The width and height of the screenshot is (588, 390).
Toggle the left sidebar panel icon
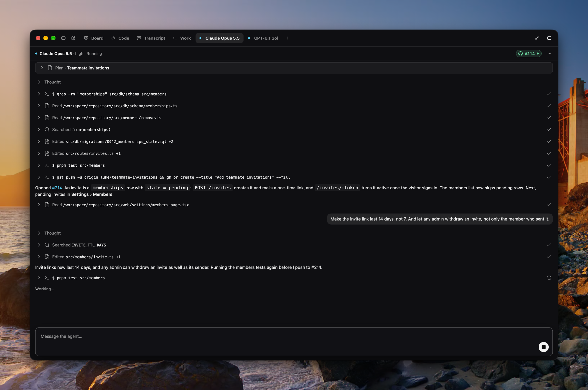63,38
